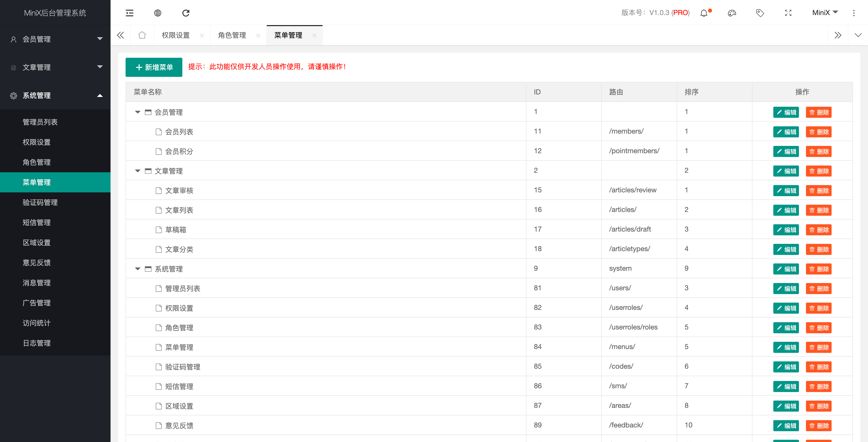
Task: Open the notification bell
Action: [x=704, y=13]
